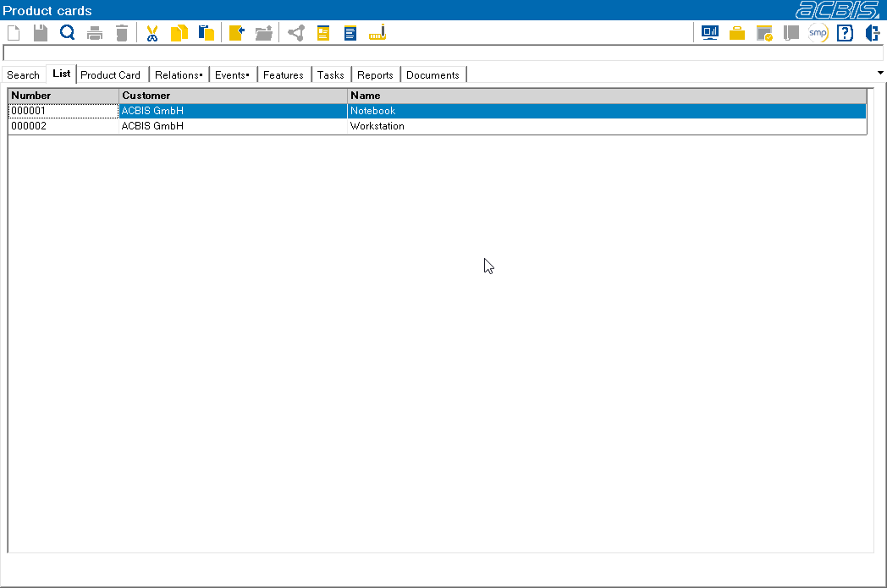This screenshot has height=588, width=887.
Task: Click the gray book icon
Action: click(x=791, y=33)
